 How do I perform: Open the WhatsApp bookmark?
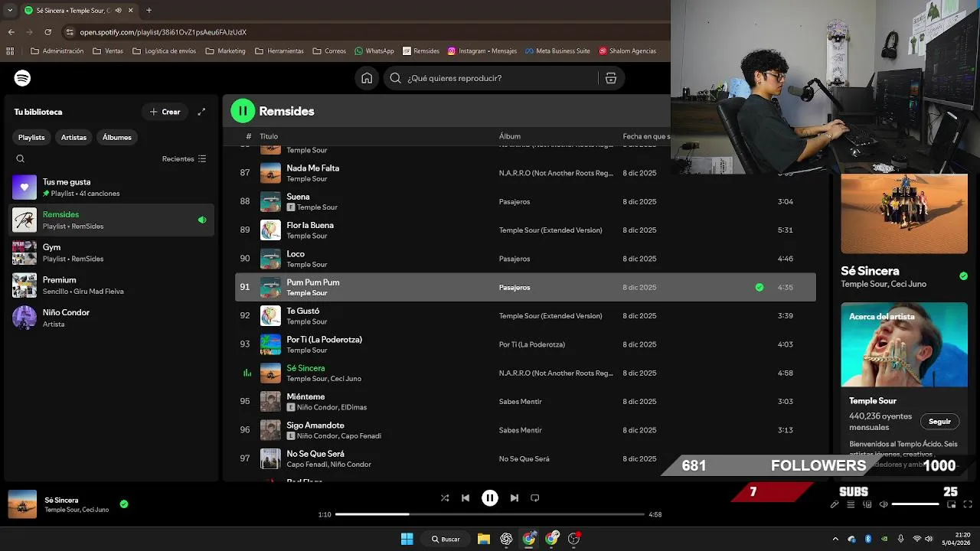pyautogui.click(x=374, y=51)
